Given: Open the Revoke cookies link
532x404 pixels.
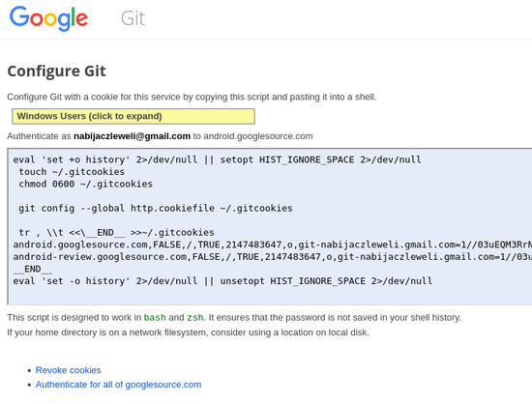Looking at the screenshot, I should pos(69,370).
